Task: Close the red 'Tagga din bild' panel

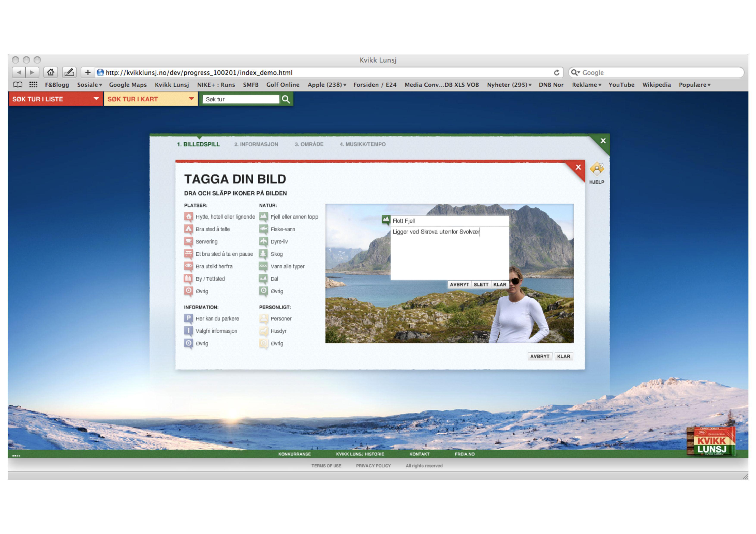Action: click(578, 167)
